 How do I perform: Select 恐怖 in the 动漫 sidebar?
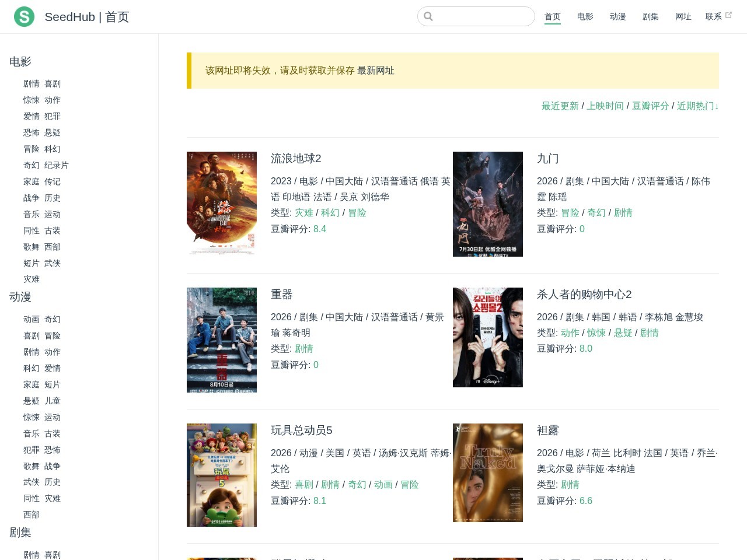tap(53, 450)
